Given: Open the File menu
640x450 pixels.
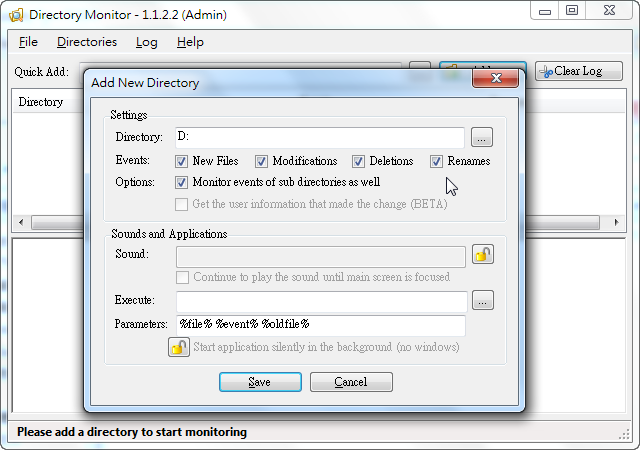Looking at the screenshot, I should 28,42.
